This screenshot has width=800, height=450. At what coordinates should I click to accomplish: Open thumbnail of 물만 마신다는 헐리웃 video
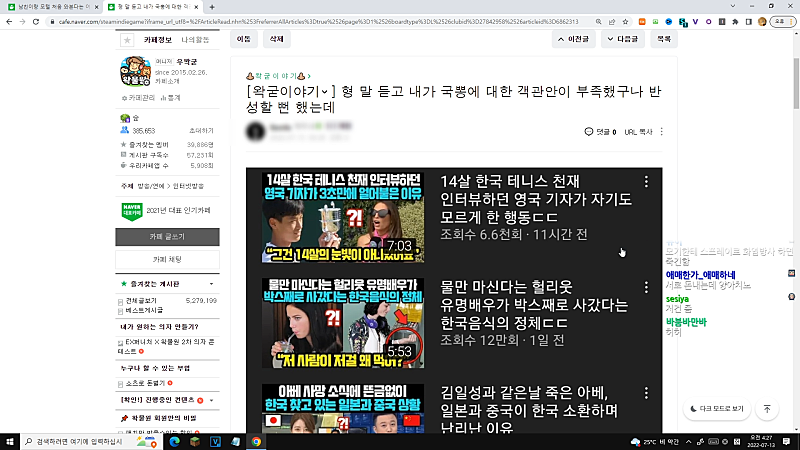343,323
